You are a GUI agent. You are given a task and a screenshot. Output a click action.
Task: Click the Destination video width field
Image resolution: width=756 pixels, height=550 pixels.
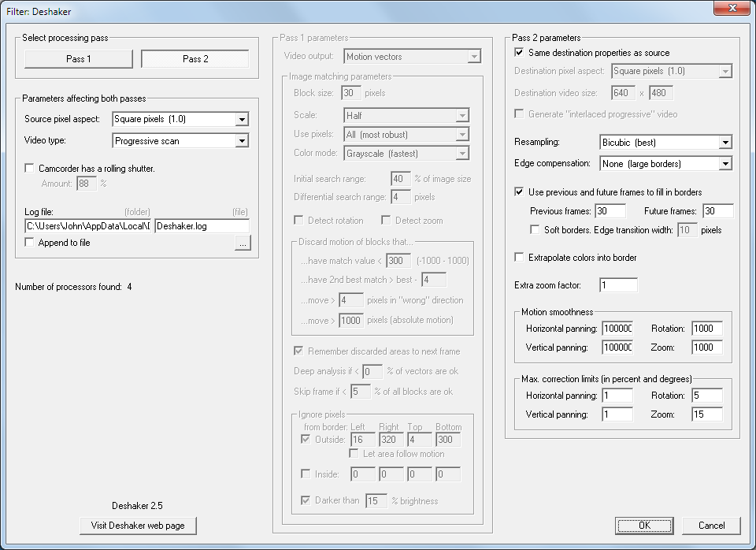pos(623,93)
